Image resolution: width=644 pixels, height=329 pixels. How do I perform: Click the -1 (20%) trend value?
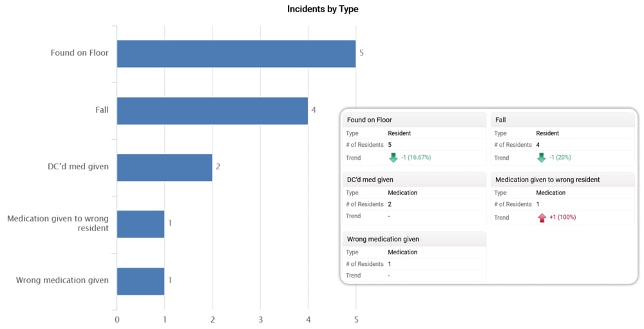(560, 158)
